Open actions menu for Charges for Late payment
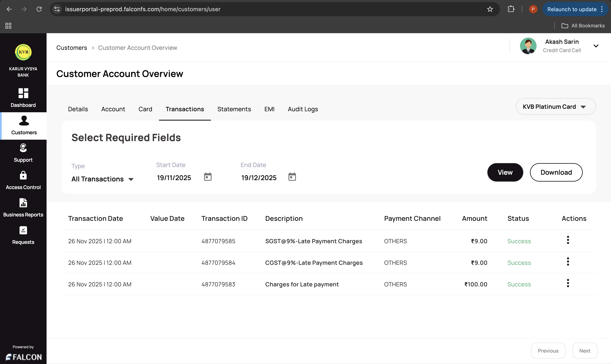The height and width of the screenshot is (364, 611). point(568,283)
